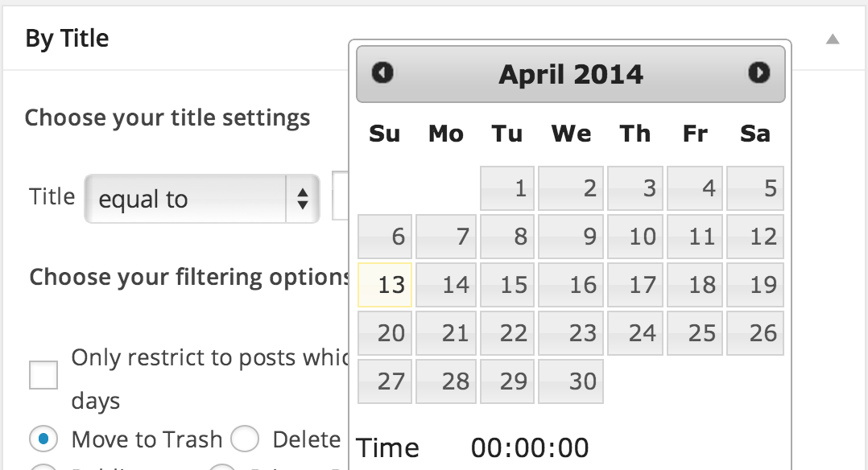Click the By Title panel heading
The image size is (868, 470).
pos(67,39)
